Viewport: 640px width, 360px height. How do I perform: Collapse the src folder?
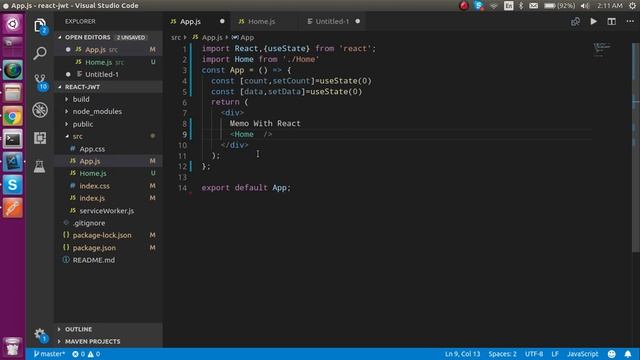108,136
